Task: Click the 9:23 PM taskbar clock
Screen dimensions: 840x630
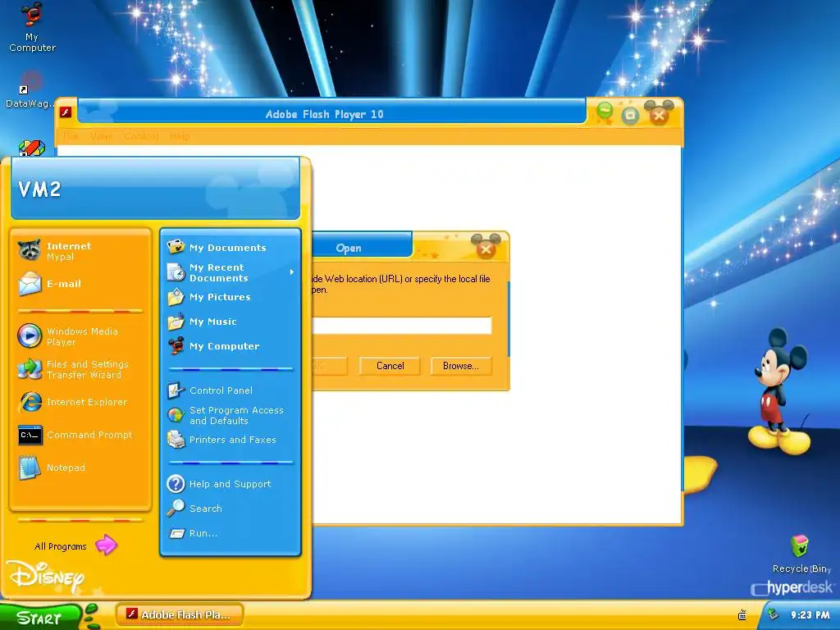Action: coord(810,615)
